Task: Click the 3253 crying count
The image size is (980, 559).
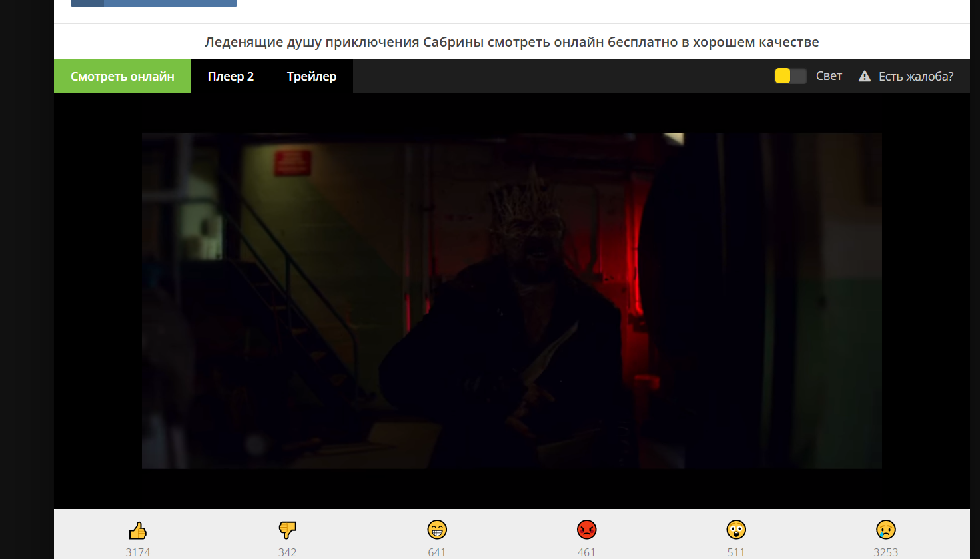Action: point(886,552)
